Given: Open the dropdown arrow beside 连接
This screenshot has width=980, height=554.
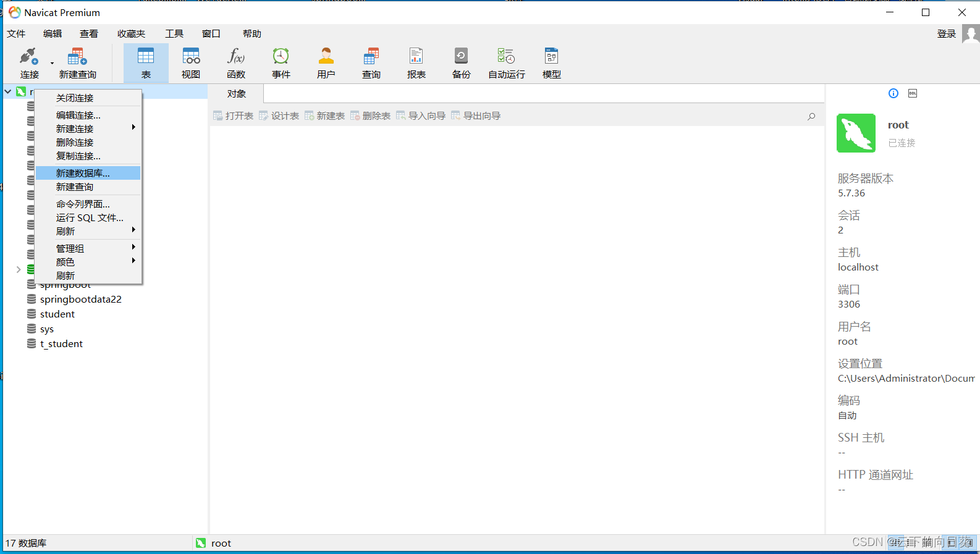Looking at the screenshot, I should [52, 63].
